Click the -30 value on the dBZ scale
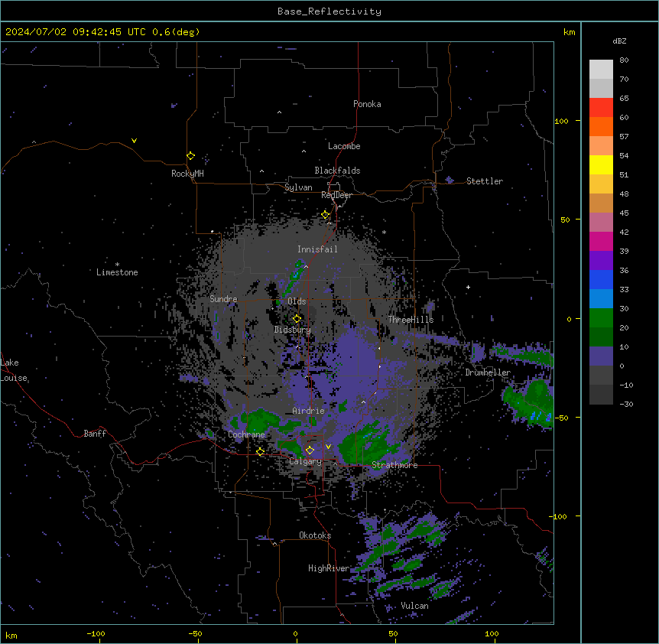659x644 pixels. [x=626, y=404]
